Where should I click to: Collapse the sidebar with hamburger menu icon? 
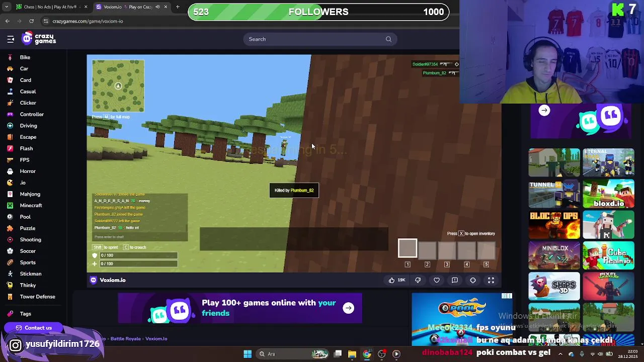[11, 39]
